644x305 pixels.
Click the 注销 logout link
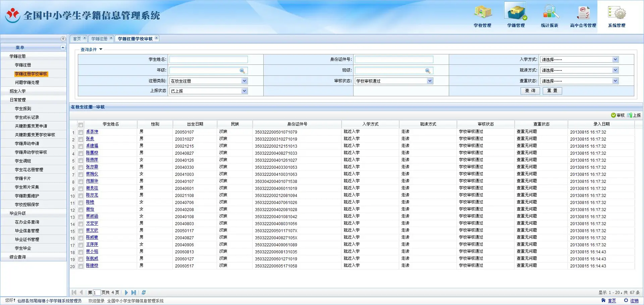coord(634,301)
